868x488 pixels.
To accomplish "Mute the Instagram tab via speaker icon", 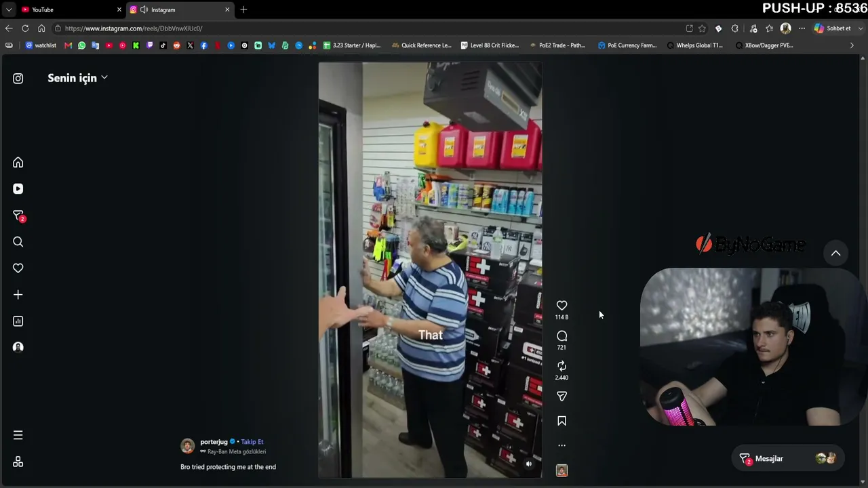I will (144, 9).
